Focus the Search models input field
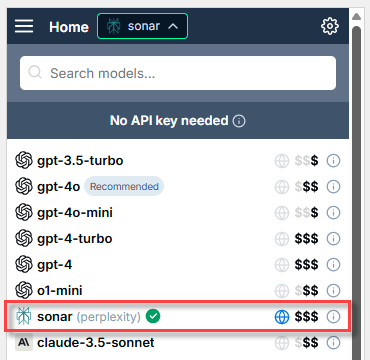 [x=178, y=73]
